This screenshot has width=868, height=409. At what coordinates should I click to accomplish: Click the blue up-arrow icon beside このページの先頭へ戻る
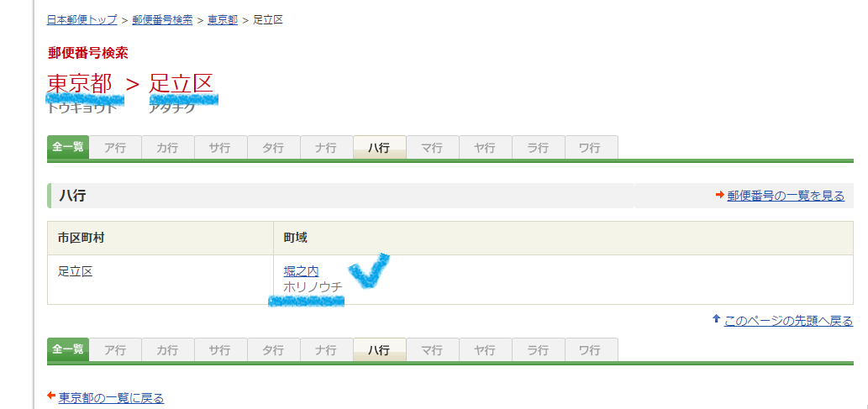click(716, 319)
